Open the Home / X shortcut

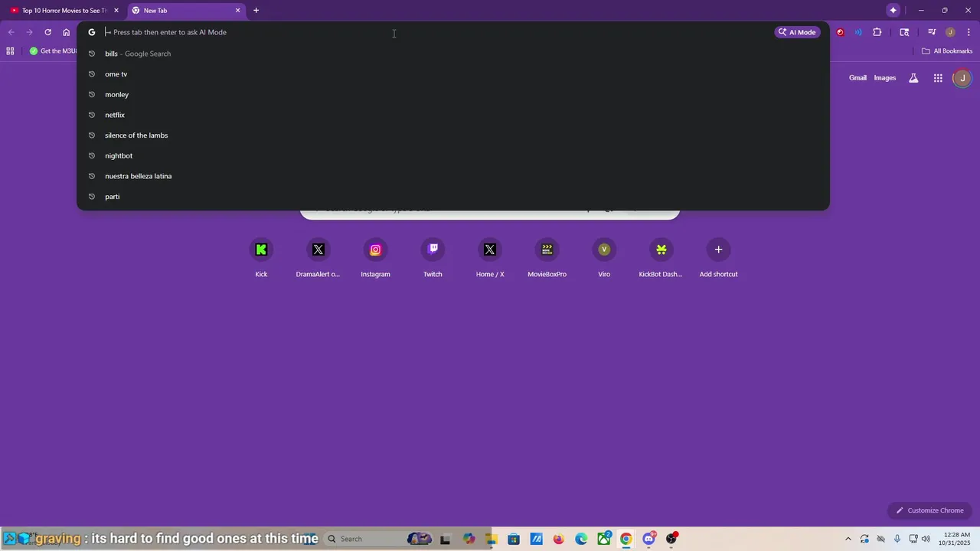490,258
